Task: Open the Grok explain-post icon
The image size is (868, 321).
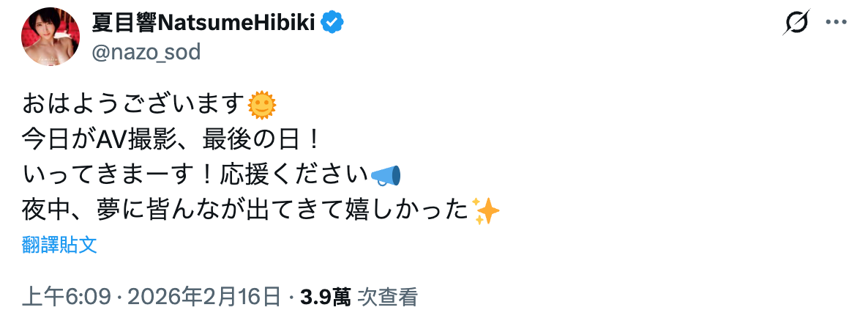Action: pyautogui.click(x=795, y=24)
